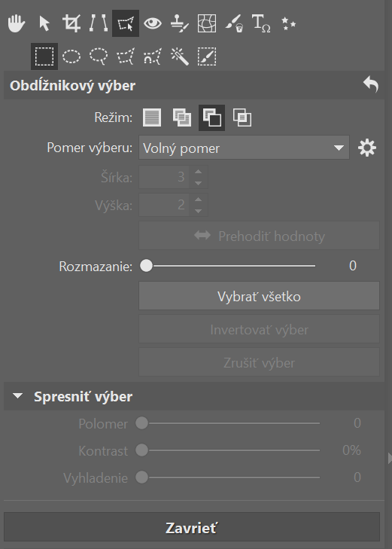Image resolution: width=392 pixels, height=549 pixels.
Task: Choose the Crop tool icon
Action: (x=71, y=24)
